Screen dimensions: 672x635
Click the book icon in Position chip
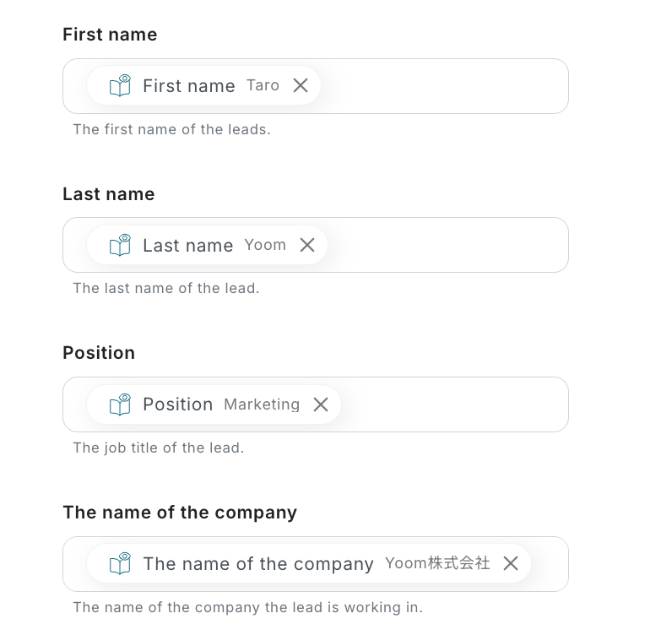tap(121, 404)
